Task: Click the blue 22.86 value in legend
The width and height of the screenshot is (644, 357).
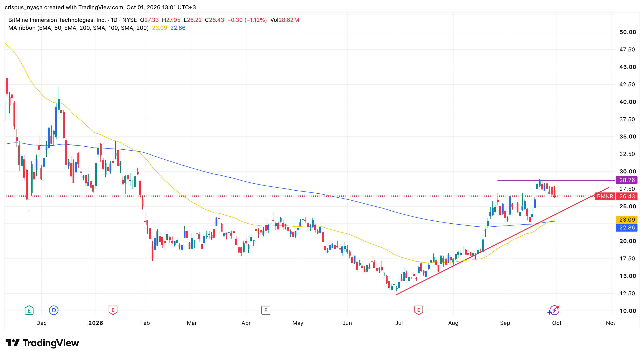Action: coord(178,28)
